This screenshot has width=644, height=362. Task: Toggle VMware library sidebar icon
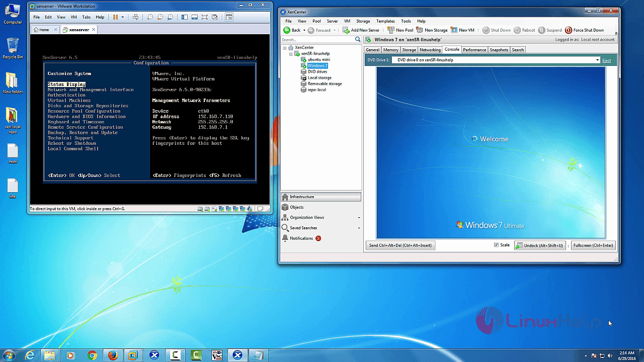[185, 17]
